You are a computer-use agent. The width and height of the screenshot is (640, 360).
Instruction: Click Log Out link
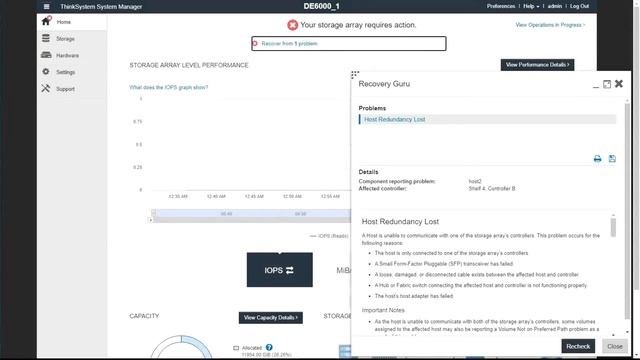coord(579,6)
